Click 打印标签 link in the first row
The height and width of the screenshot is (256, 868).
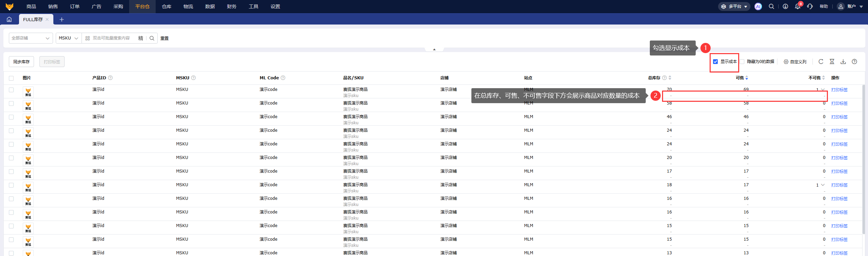(839, 90)
